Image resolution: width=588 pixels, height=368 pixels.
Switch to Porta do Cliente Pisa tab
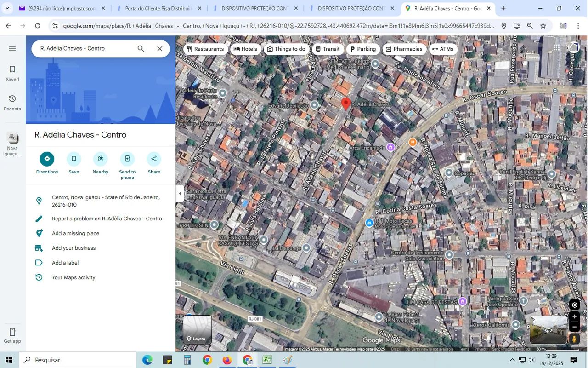pos(158,8)
